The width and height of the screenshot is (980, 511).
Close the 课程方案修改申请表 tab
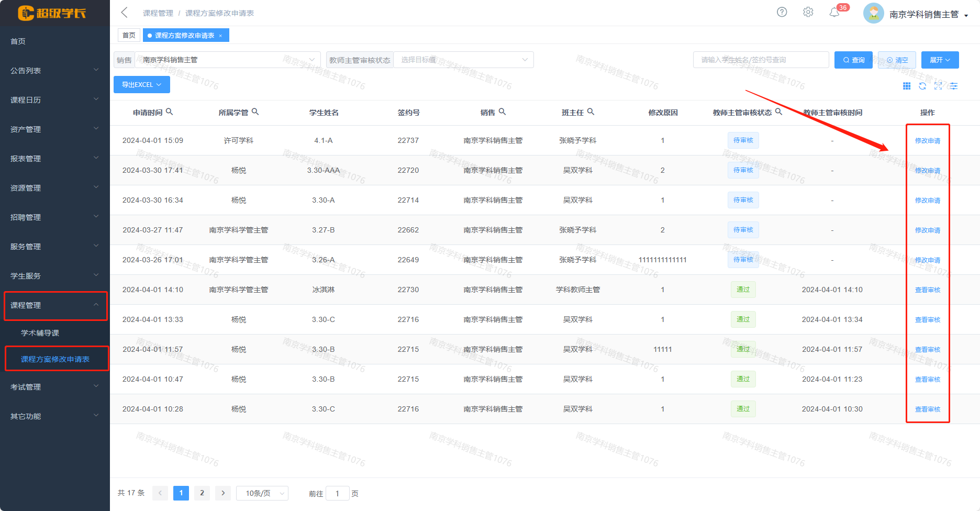point(221,35)
